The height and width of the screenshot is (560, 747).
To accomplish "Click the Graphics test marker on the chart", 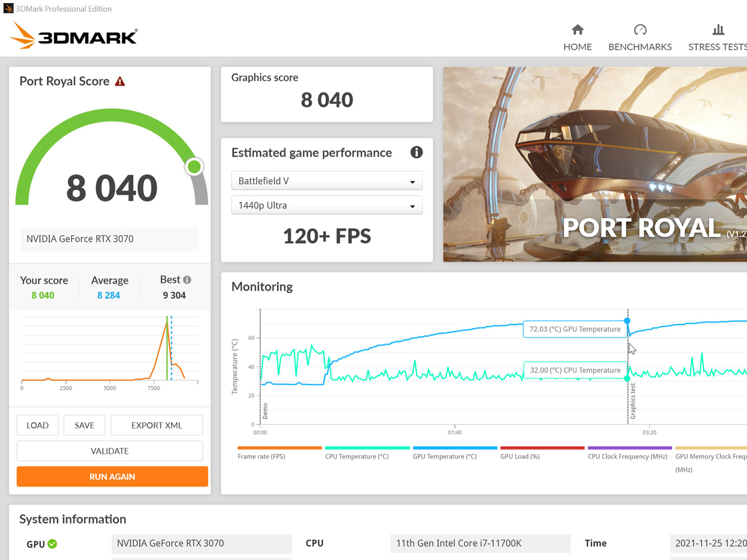I will click(633, 401).
